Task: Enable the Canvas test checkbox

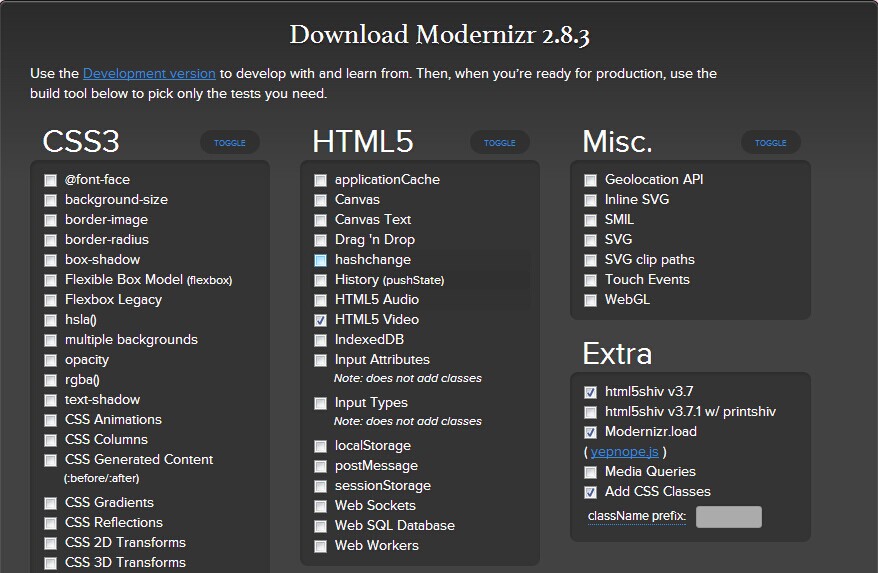Action: coord(320,201)
